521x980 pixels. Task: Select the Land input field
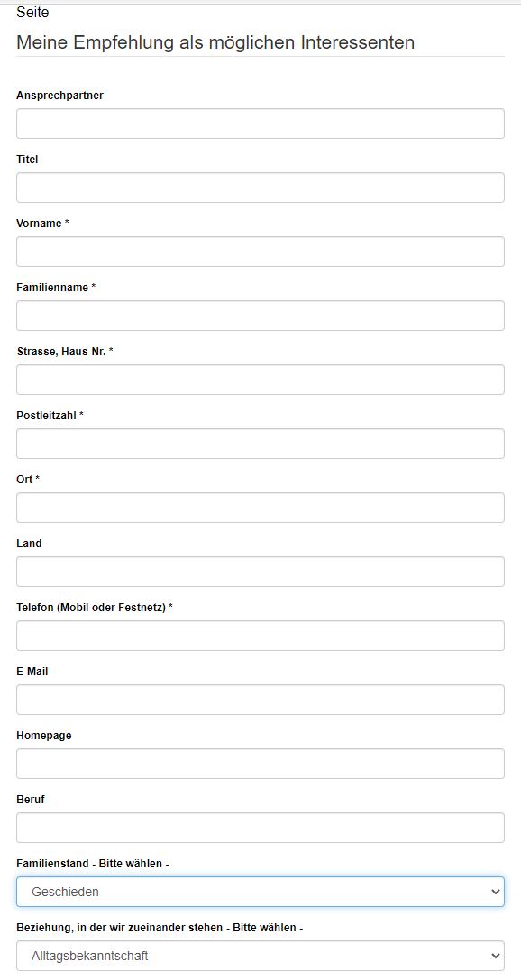pyautogui.click(x=260, y=572)
